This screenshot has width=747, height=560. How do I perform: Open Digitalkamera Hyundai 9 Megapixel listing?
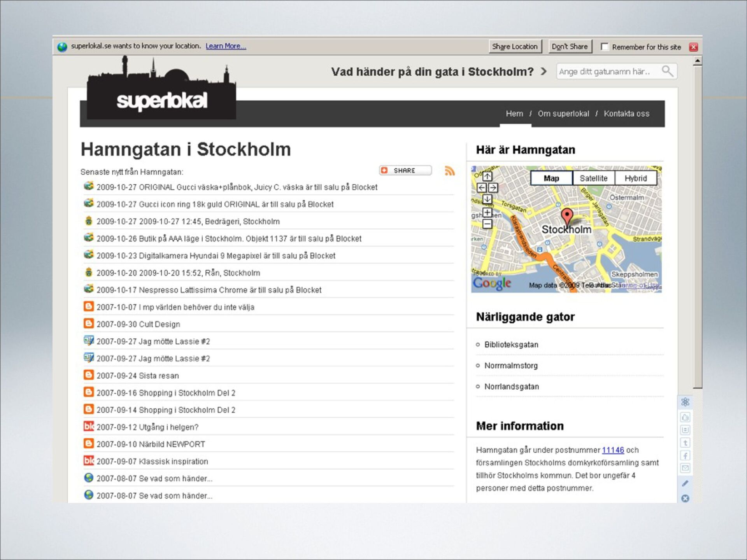click(216, 255)
